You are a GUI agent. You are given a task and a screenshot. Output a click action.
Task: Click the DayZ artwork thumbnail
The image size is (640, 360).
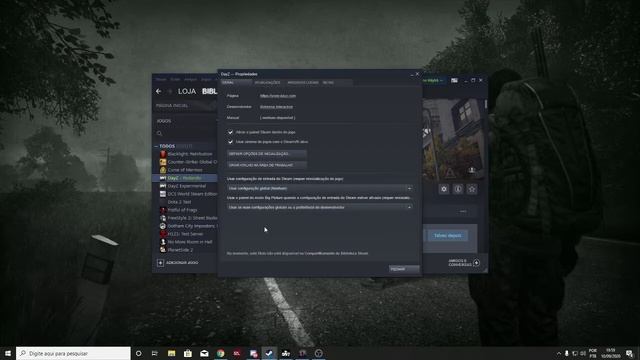point(452,140)
